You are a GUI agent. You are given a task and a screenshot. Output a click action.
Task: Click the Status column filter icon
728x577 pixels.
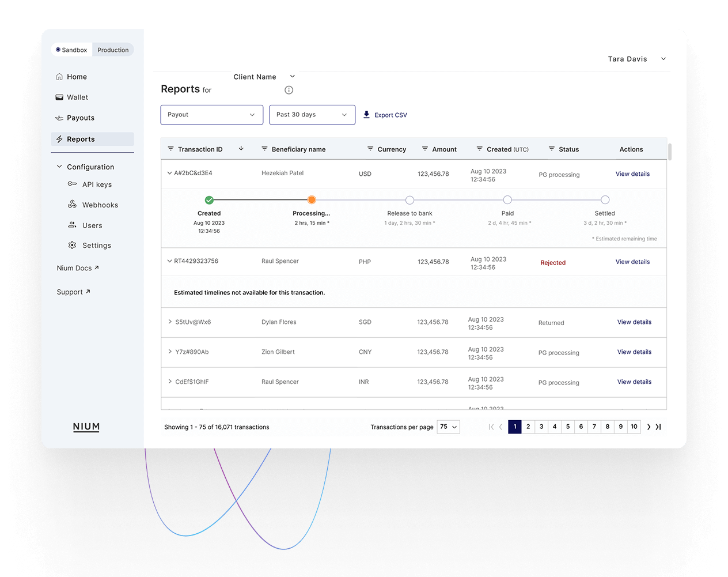coord(552,149)
